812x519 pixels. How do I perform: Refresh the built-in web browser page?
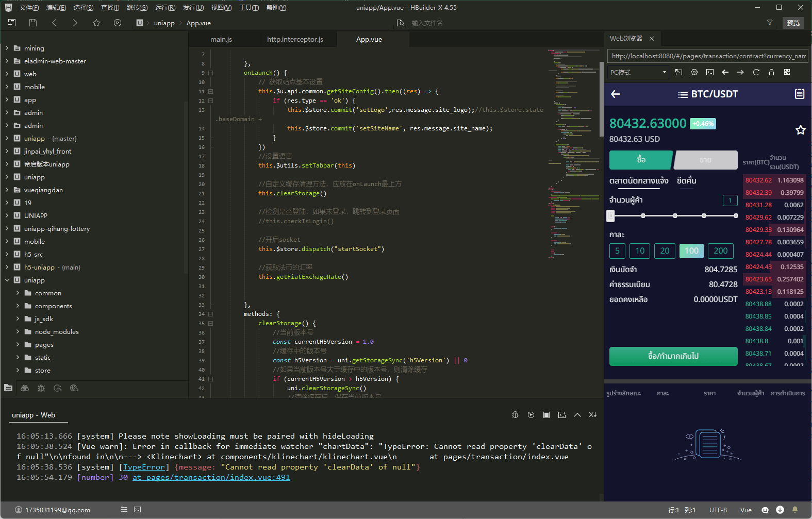[756, 72]
